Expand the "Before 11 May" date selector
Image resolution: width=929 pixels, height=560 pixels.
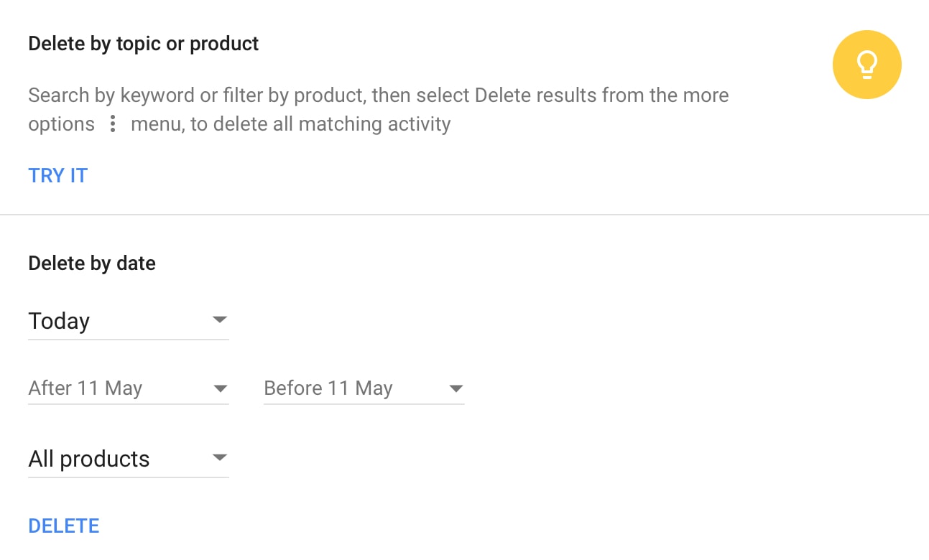364,389
